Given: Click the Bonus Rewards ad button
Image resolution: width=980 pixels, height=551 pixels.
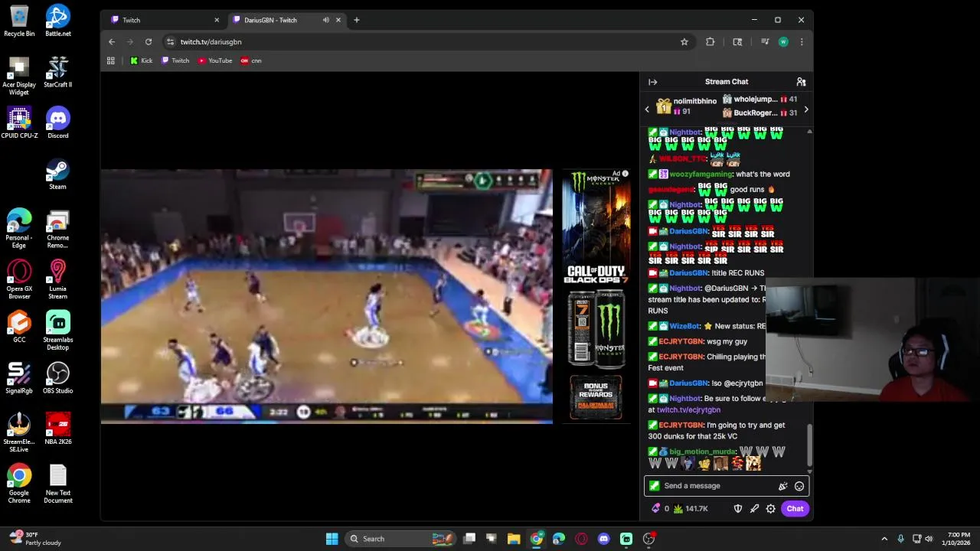Looking at the screenshot, I should point(596,398).
